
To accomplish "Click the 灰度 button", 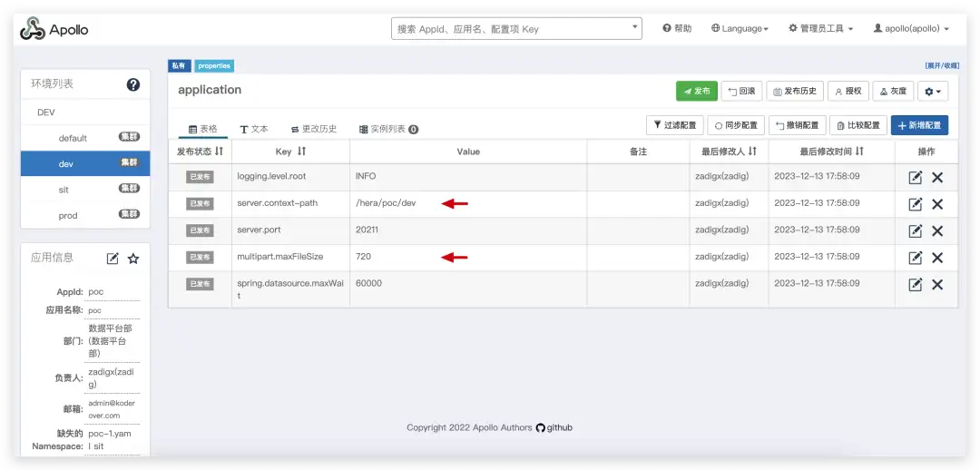I will point(893,92).
